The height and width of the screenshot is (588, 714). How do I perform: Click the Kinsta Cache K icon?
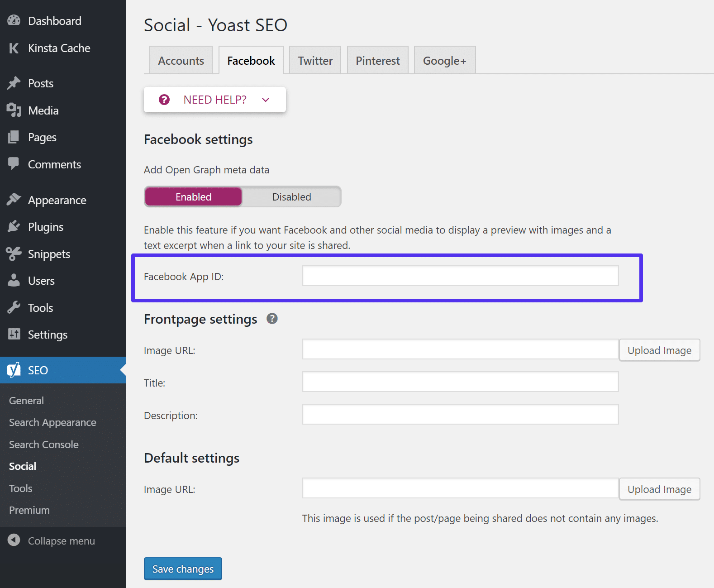click(x=14, y=48)
